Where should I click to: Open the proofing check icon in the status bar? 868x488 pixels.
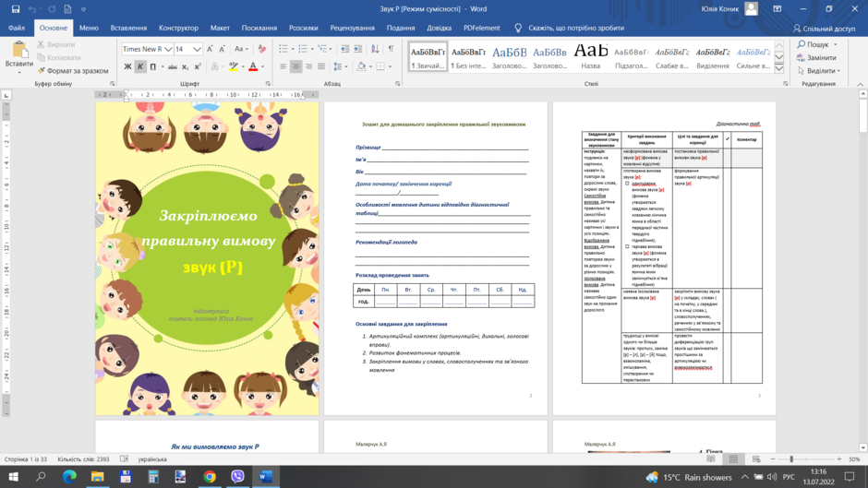coord(125,459)
